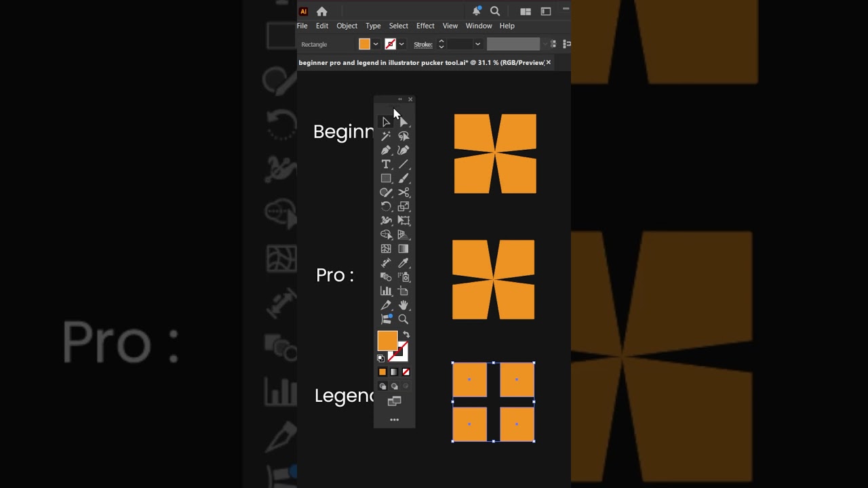
Task: Set paint mode to Gradient
Action: pyautogui.click(x=394, y=372)
